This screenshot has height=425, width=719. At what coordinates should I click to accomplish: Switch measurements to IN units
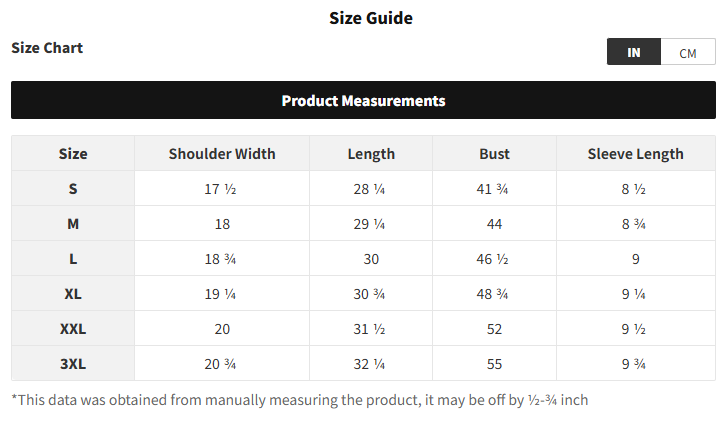[x=634, y=52]
